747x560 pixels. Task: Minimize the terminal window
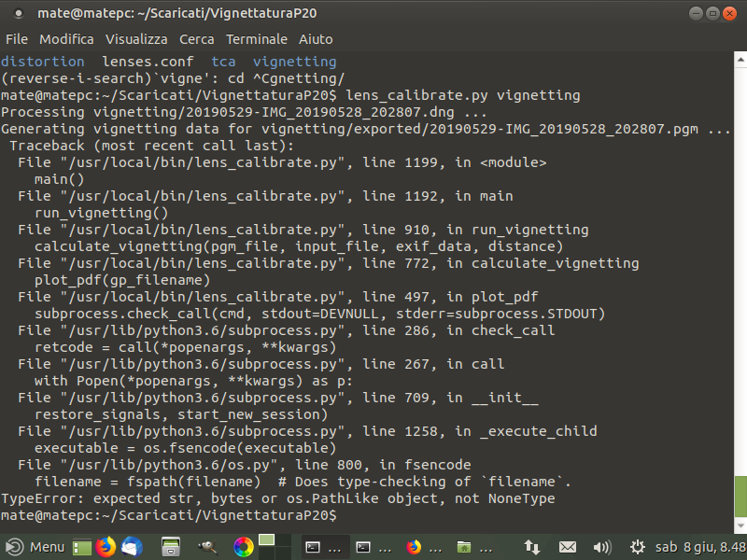coord(696,13)
